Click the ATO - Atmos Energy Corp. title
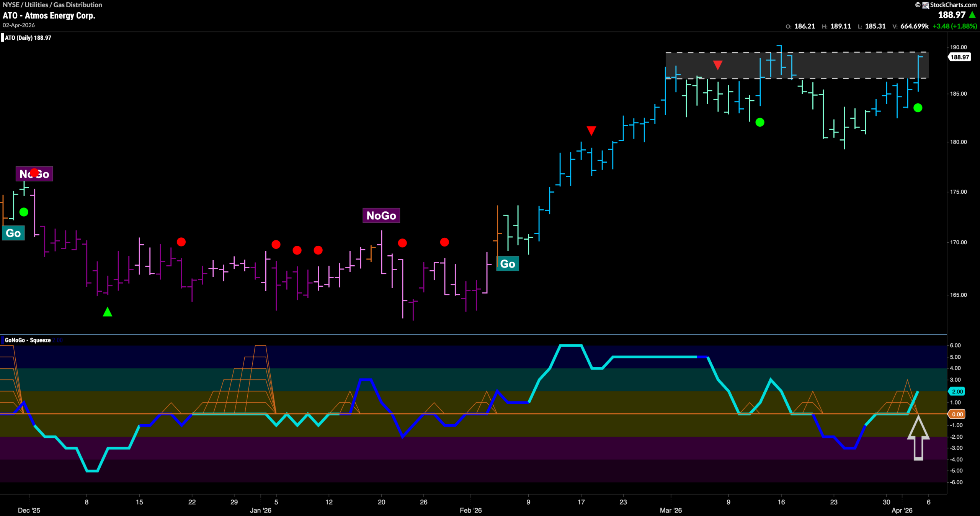 point(49,16)
